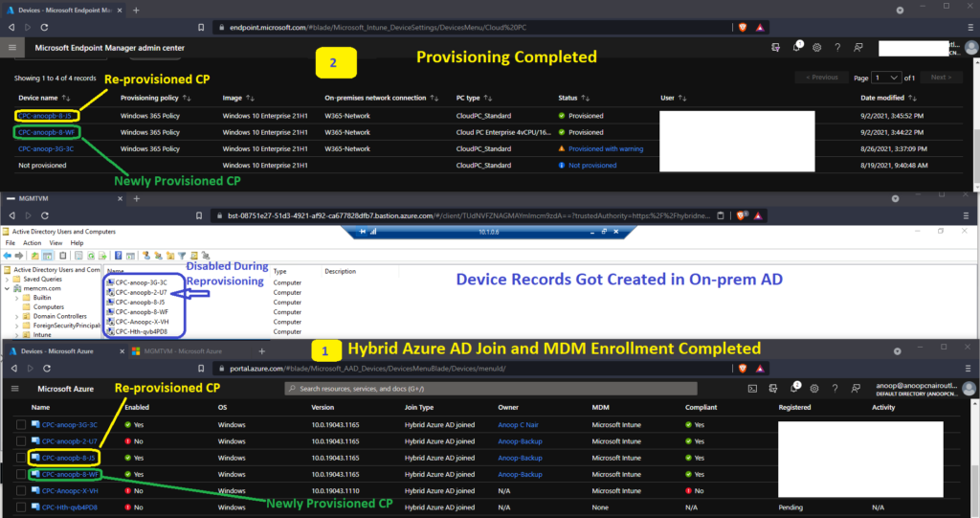Image resolution: width=980 pixels, height=518 pixels.
Task: Click ADUC toolbar filter funnel icon
Action: (182, 256)
